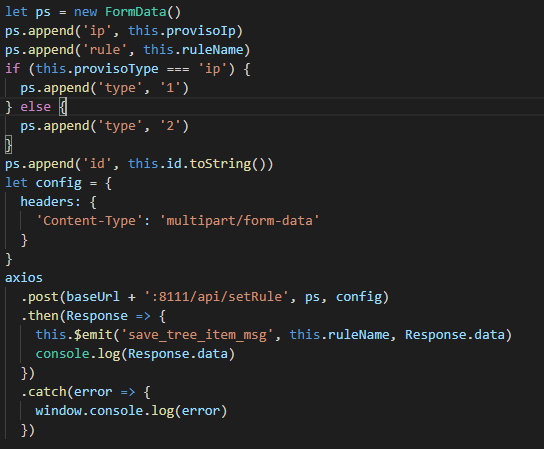Click the console.log(Response.data) statement
Viewport: 544px width, 449px height.
click(x=135, y=354)
